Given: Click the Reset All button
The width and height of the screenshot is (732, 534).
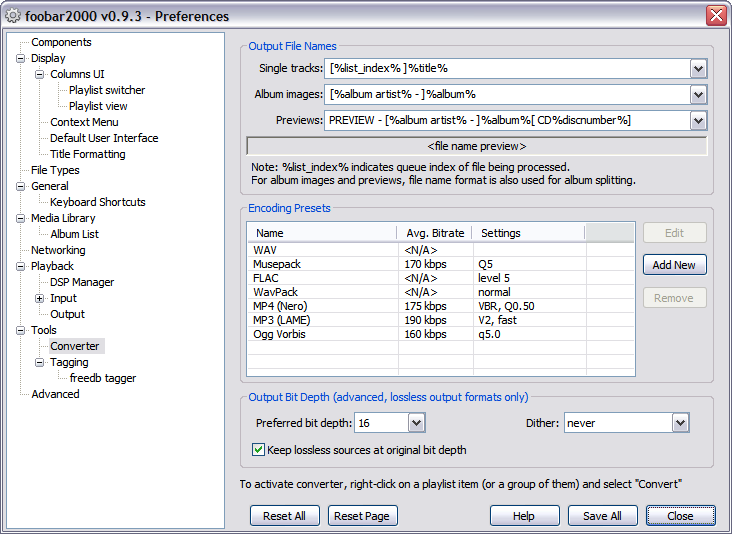Looking at the screenshot, I should [x=285, y=516].
